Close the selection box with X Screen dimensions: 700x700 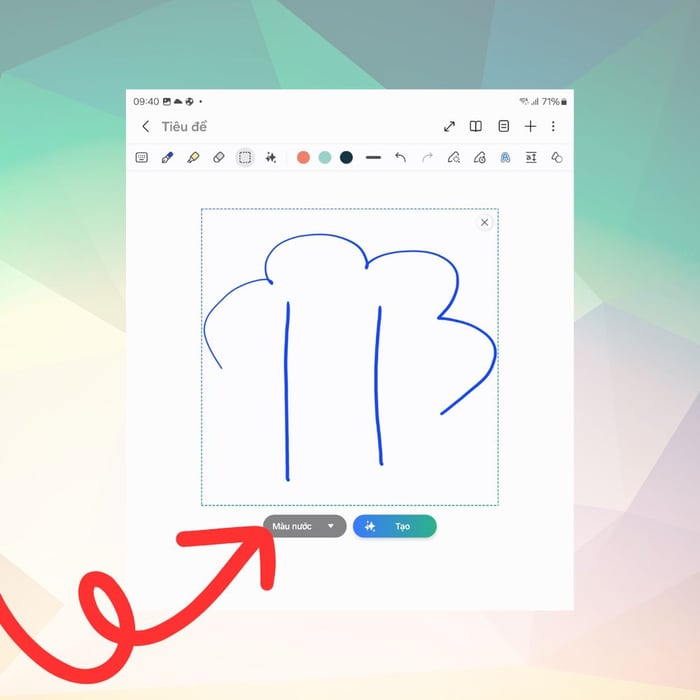[484, 222]
